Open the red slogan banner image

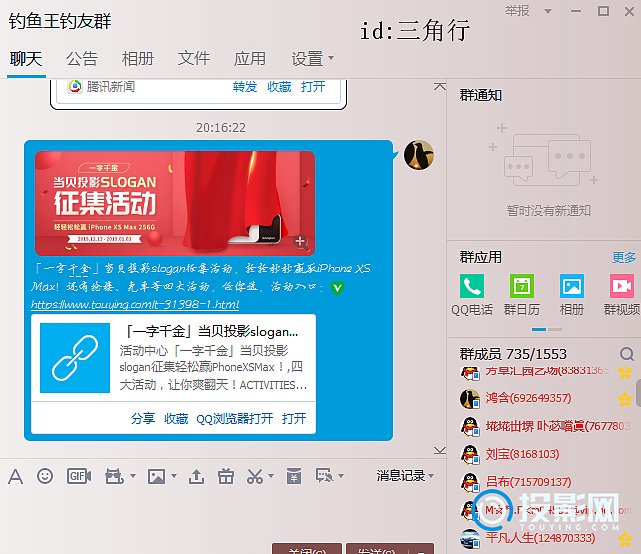click(x=175, y=203)
